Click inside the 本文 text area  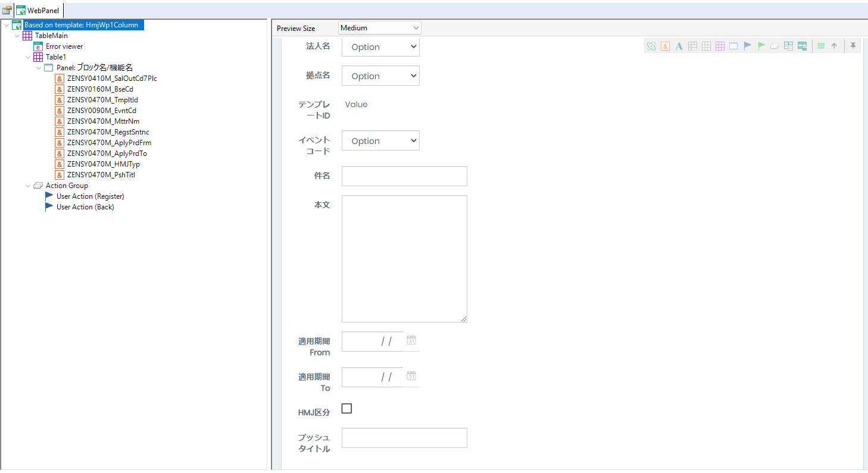click(404, 259)
